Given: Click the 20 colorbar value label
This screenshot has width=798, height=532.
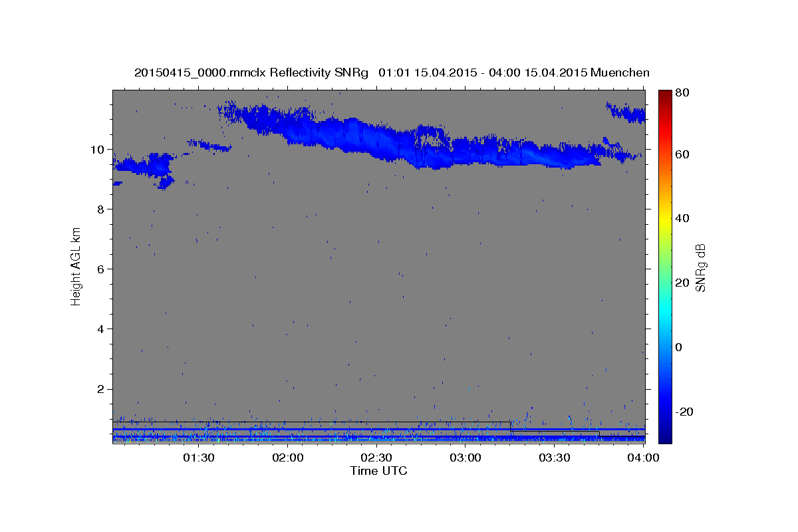Looking at the screenshot, I should (682, 283).
